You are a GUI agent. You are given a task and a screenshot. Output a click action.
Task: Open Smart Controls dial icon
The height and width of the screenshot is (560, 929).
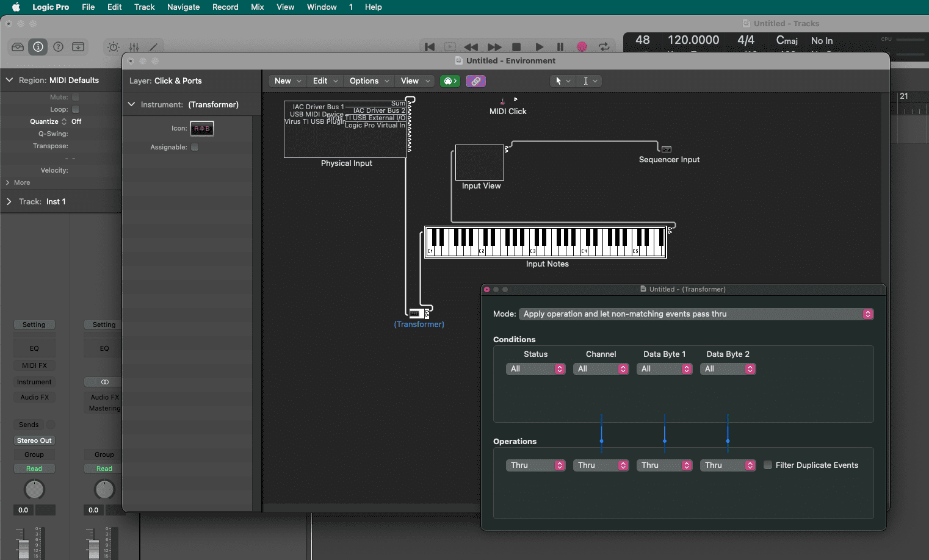(114, 47)
